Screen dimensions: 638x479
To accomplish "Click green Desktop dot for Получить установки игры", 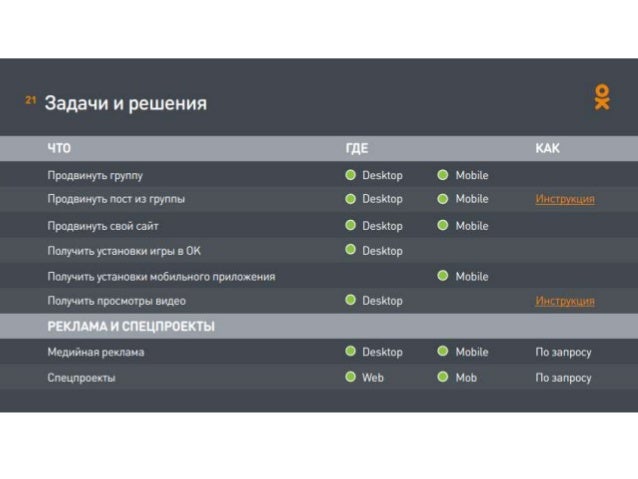I will coord(350,250).
